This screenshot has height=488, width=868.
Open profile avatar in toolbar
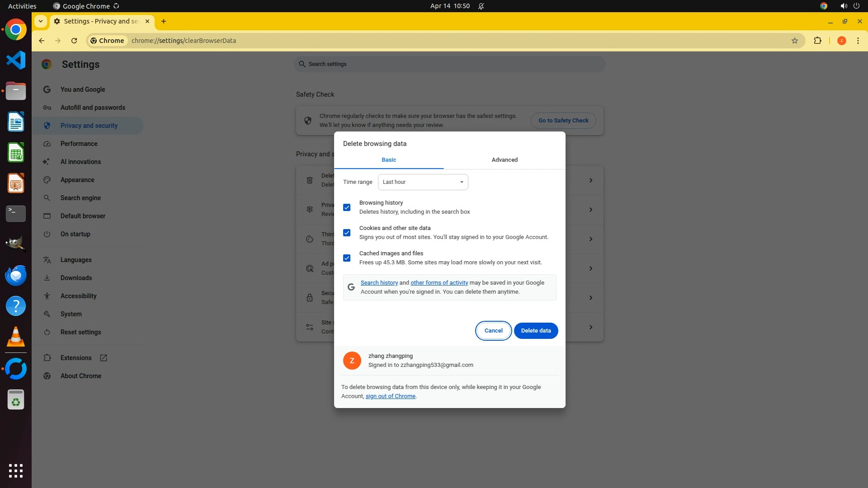pos(841,41)
